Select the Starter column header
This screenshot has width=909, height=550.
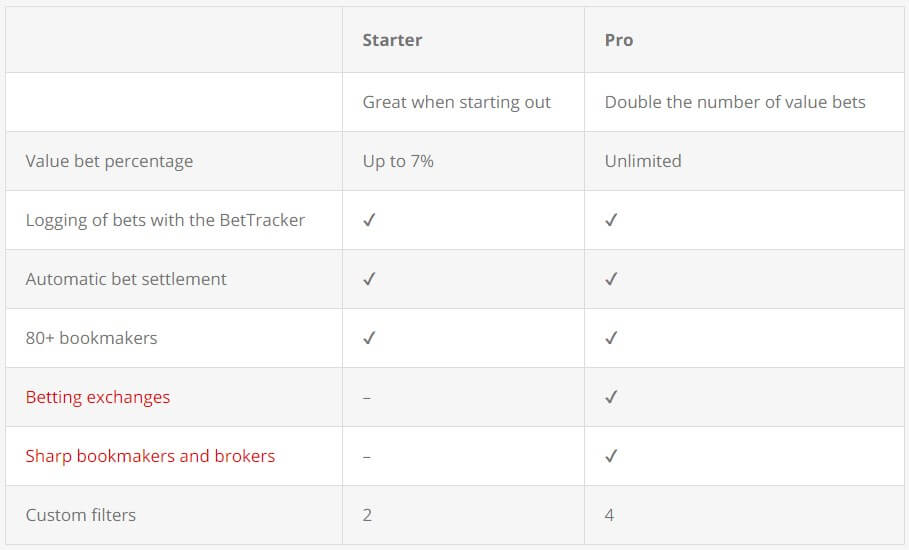coord(392,41)
